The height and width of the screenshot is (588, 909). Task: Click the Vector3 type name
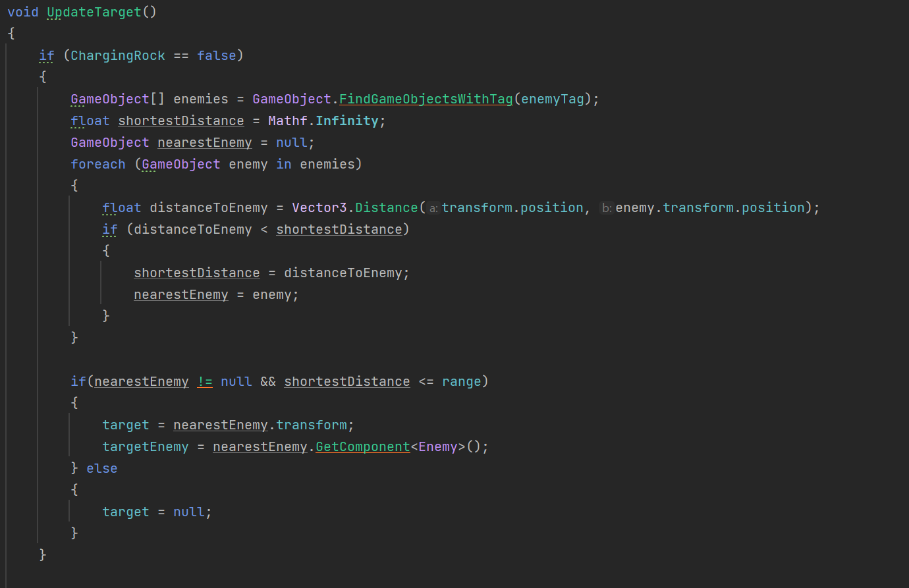tap(319, 207)
